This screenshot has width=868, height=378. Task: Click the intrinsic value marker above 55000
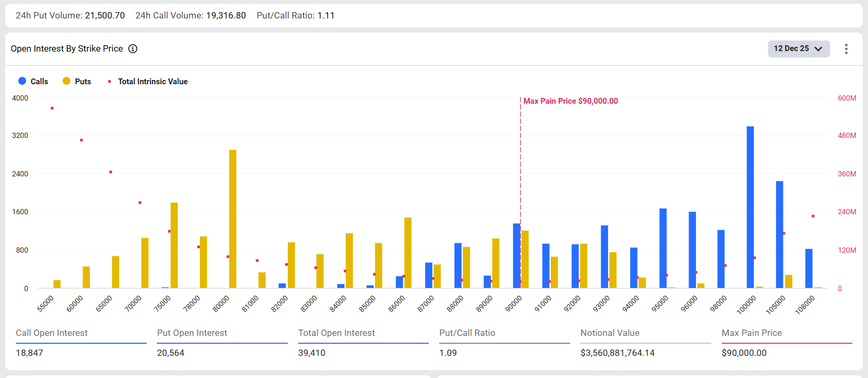pyautogui.click(x=52, y=108)
